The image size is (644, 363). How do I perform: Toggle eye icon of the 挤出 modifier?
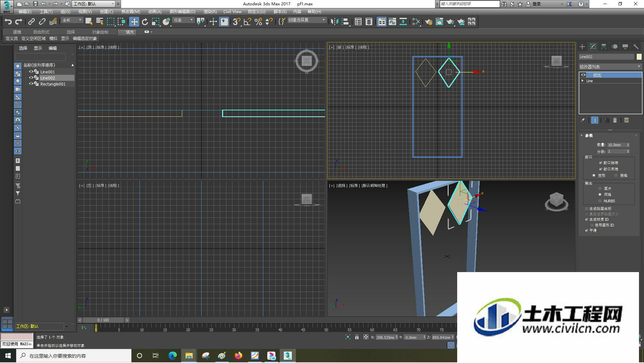pos(583,75)
